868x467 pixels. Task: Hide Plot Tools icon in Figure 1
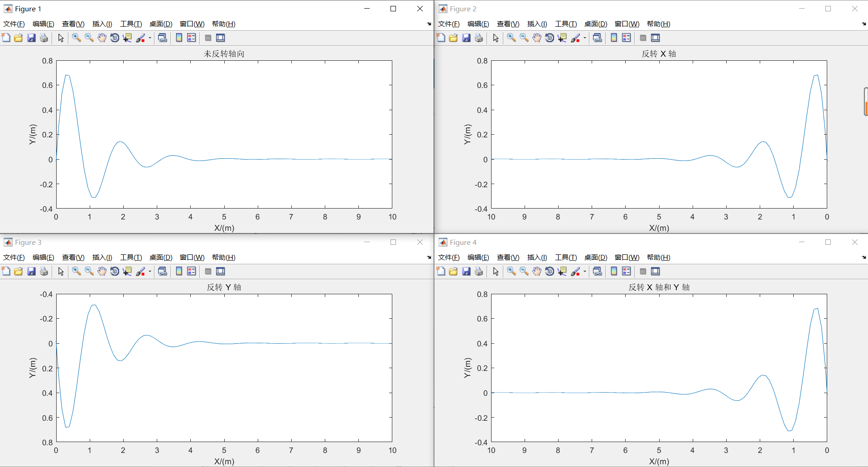[208, 38]
